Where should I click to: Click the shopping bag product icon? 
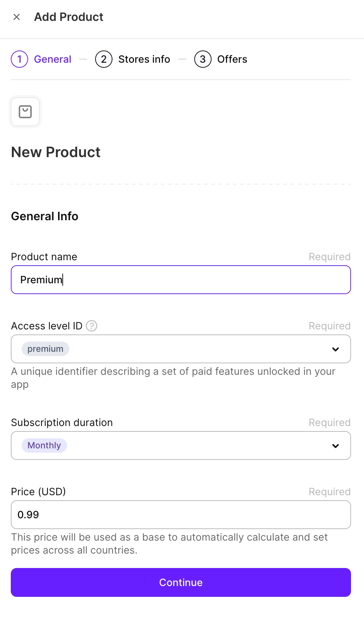[x=25, y=112]
